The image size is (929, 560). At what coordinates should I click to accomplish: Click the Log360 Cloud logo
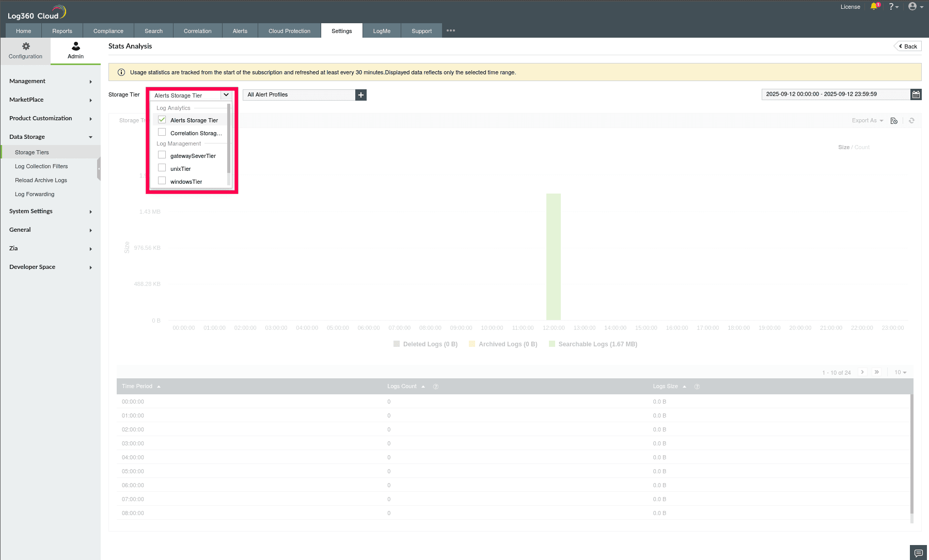point(37,12)
